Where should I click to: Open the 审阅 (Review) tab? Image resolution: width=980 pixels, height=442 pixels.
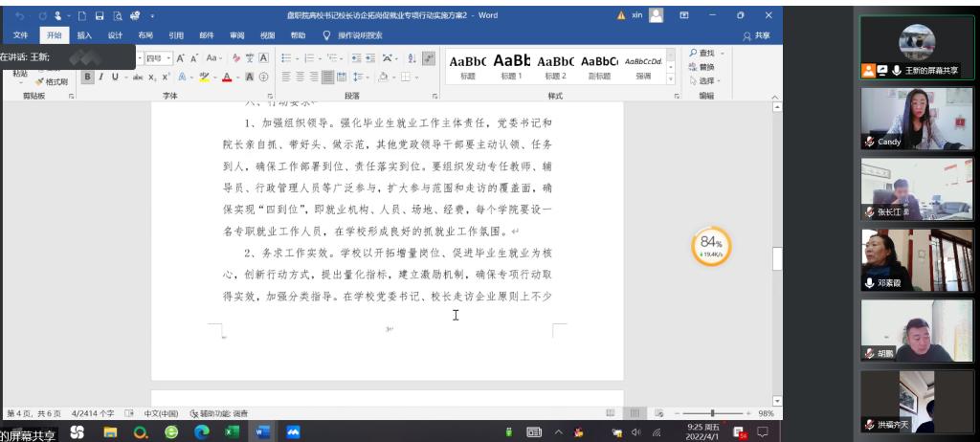[x=236, y=35]
